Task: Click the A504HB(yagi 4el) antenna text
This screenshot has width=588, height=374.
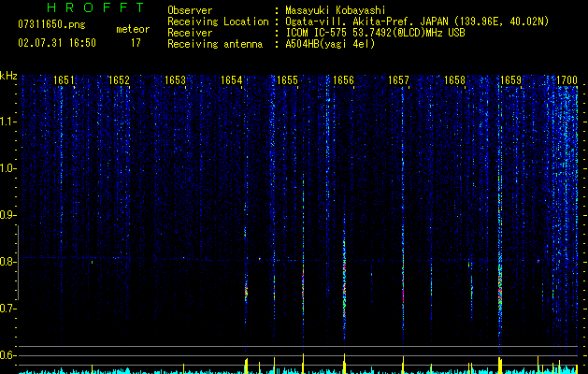Action: [330, 44]
